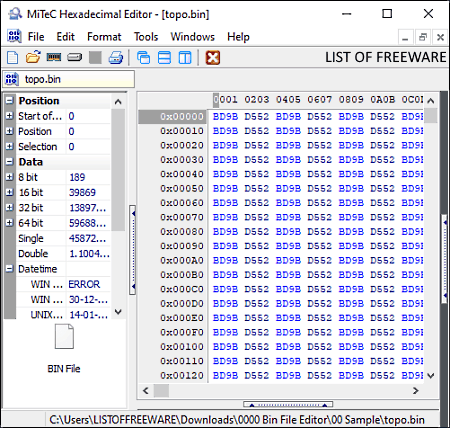
Task: Open the Format menu
Action: (x=104, y=37)
